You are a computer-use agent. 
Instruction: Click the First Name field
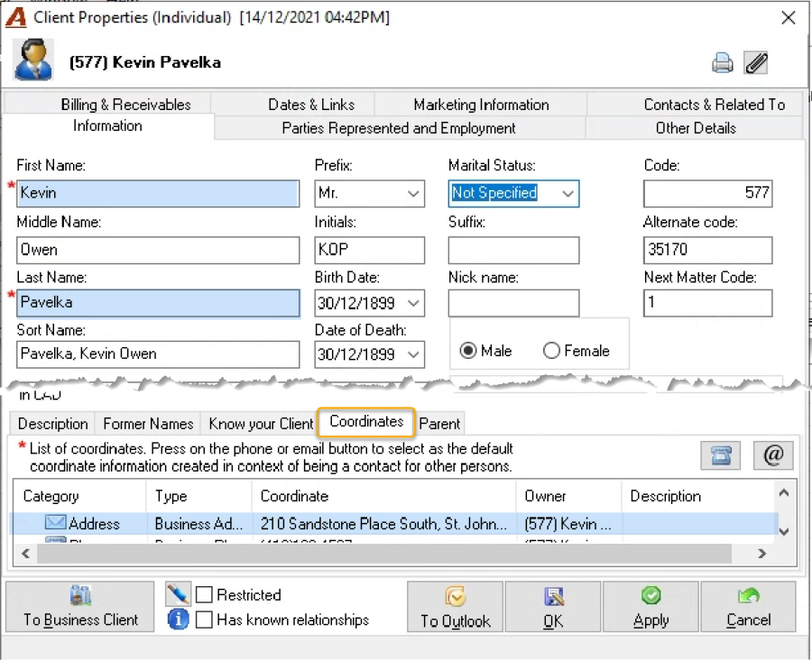point(158,194)
